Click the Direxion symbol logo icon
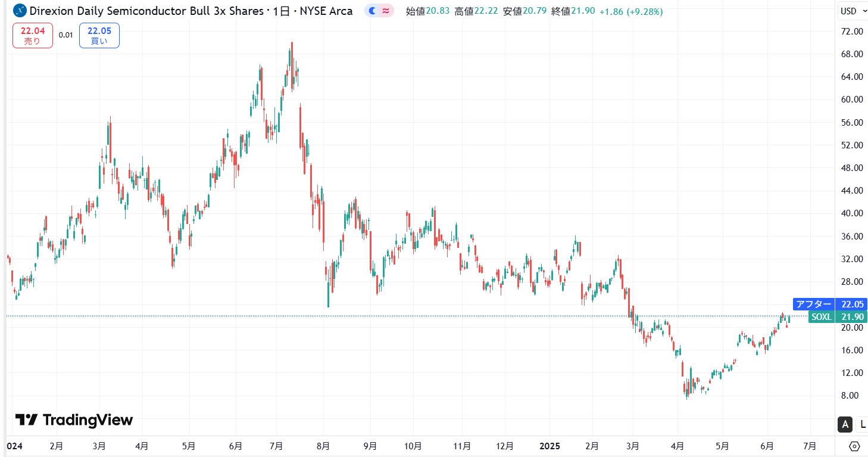Viewport: 868px width, 457px height. point(20,11)
